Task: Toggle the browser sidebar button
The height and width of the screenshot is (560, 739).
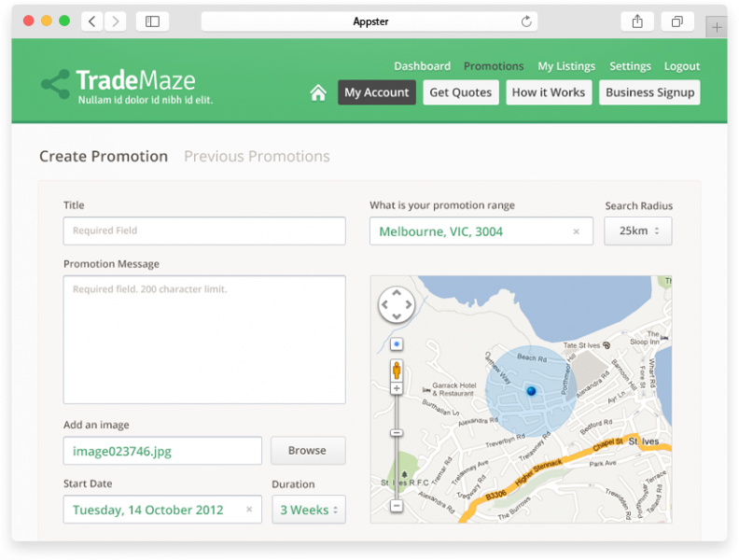Action: coord(152,21)
